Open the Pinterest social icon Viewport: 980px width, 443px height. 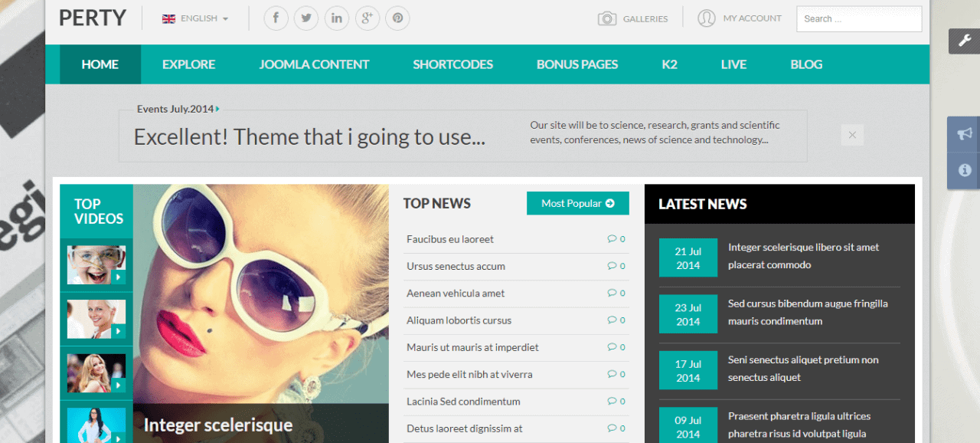click(397, 18)
